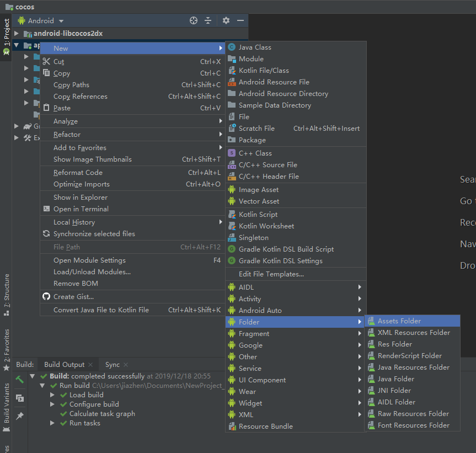Choose Java Class in the New menu
Viewport: 476px width, 453px height.
[x=254, y=47]
